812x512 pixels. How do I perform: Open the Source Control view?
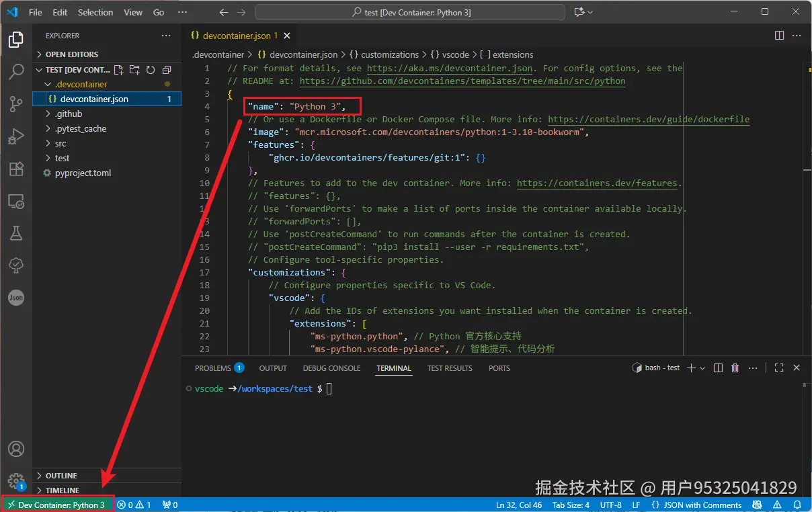[x=16, y=104]
